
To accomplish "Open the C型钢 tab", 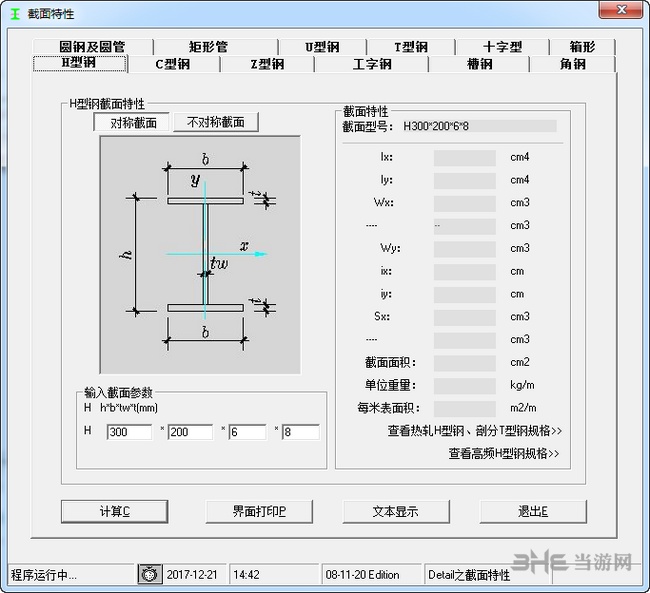I will click(x=173, y=64).
